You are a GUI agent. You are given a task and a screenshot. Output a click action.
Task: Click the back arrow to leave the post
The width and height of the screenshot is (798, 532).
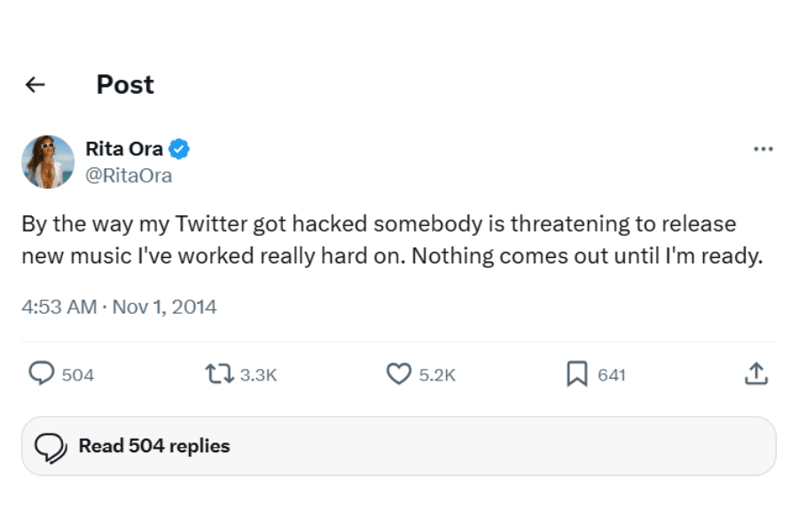pos(35,84)
